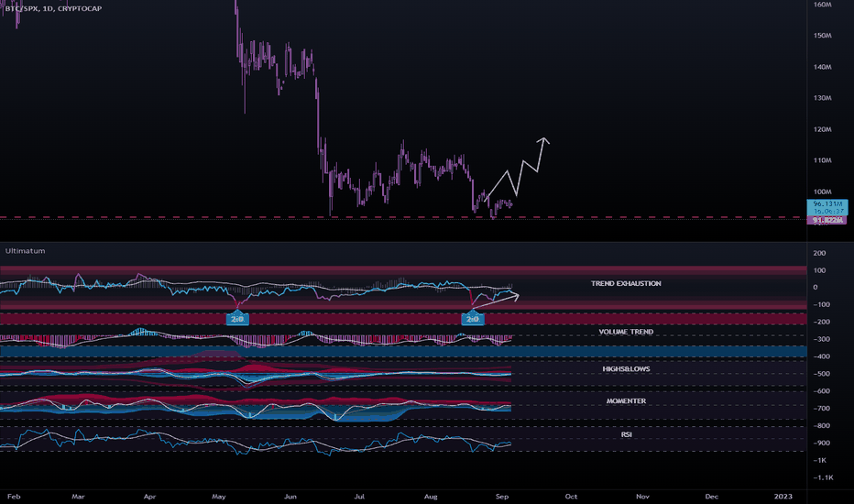
Task: Click the TREND EXHAUSTION label
Action: click(x=626, y=283)
